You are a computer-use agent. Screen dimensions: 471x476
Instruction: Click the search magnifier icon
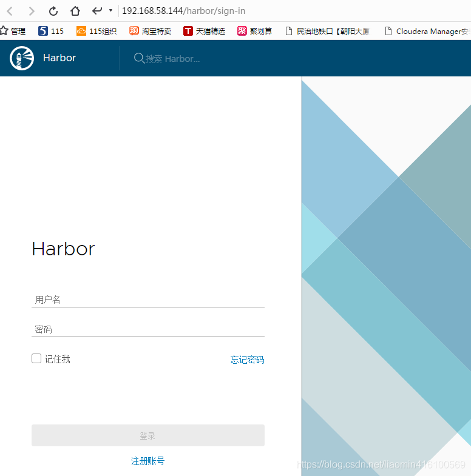coord(139,58)
